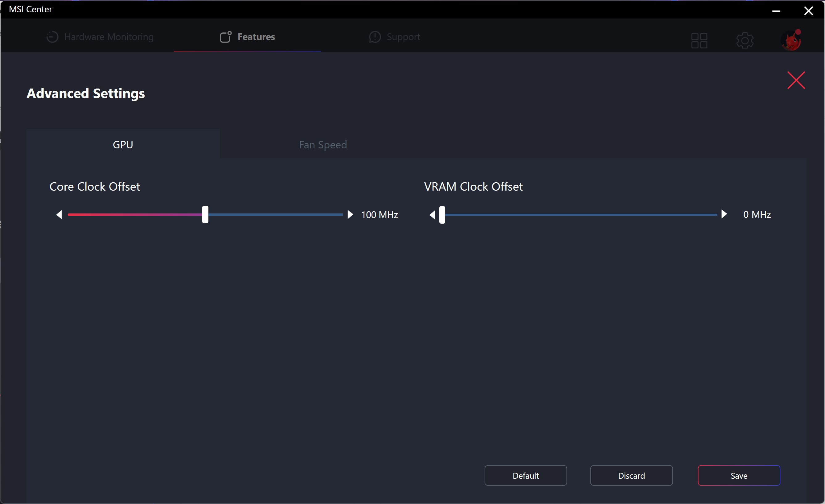
Task: Switch to the Fan Speed tab
Action: 323,145
